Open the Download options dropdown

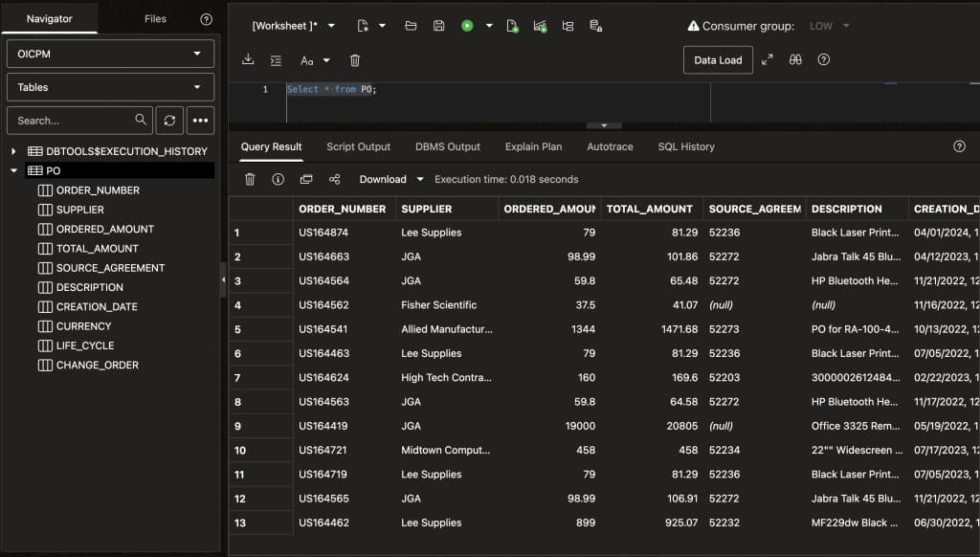coord(420,179)
